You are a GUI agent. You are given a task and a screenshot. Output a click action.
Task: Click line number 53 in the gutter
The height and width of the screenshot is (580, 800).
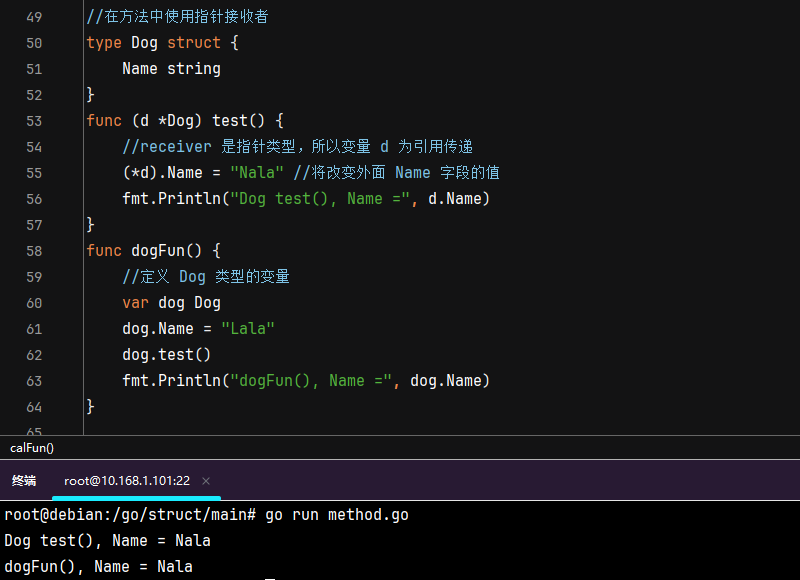coord(34,121)
